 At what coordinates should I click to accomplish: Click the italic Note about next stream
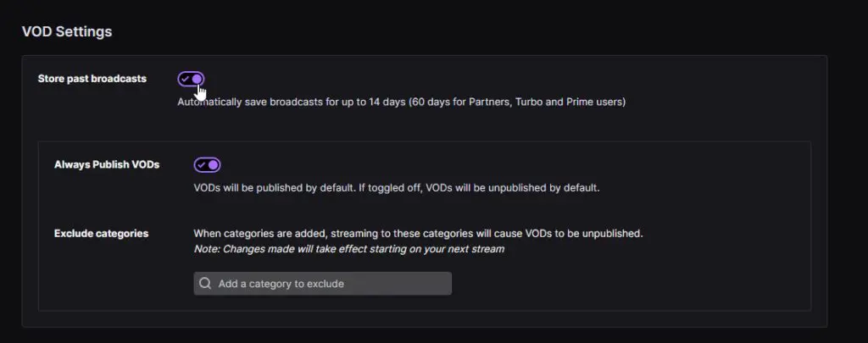[x=348, y=249]
